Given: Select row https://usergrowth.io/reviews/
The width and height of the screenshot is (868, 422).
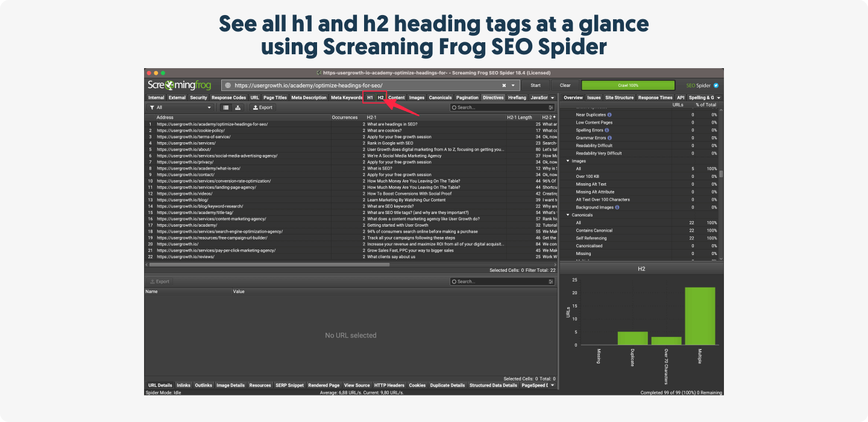Looking at the screenshot, I should coord(351,257).
